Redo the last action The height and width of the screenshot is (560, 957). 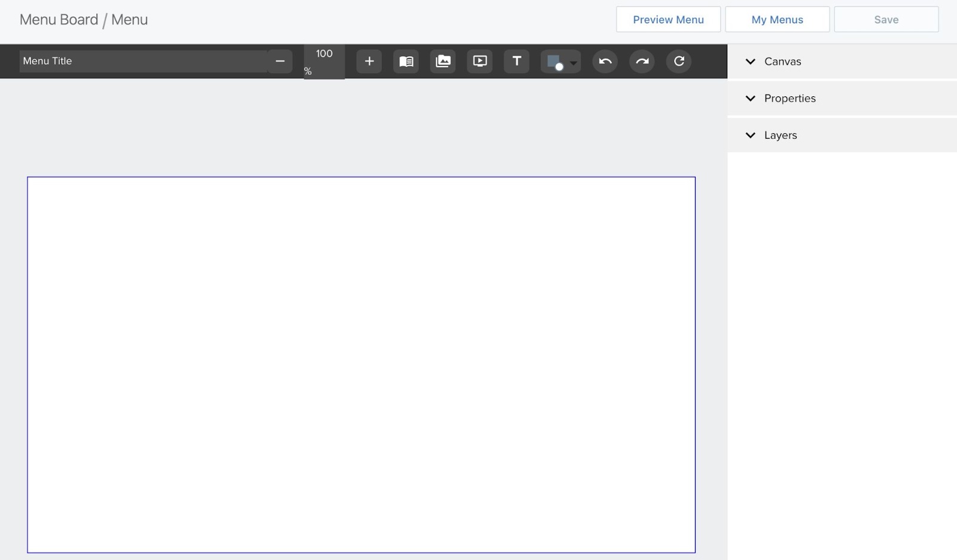click(641, 61)
